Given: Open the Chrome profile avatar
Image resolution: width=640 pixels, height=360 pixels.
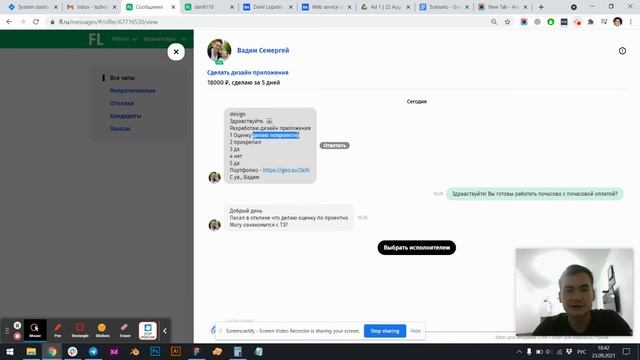Looking at the screenshot, I should click(x=617, y=22).
